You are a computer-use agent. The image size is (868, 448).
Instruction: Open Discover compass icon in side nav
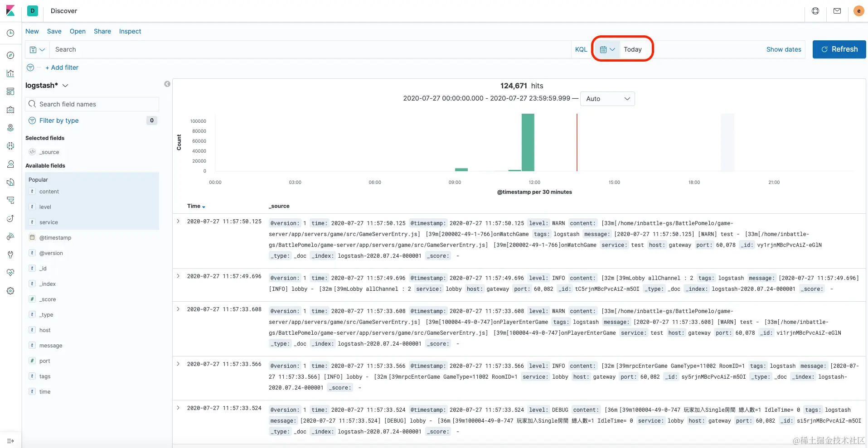pos(10,55)
